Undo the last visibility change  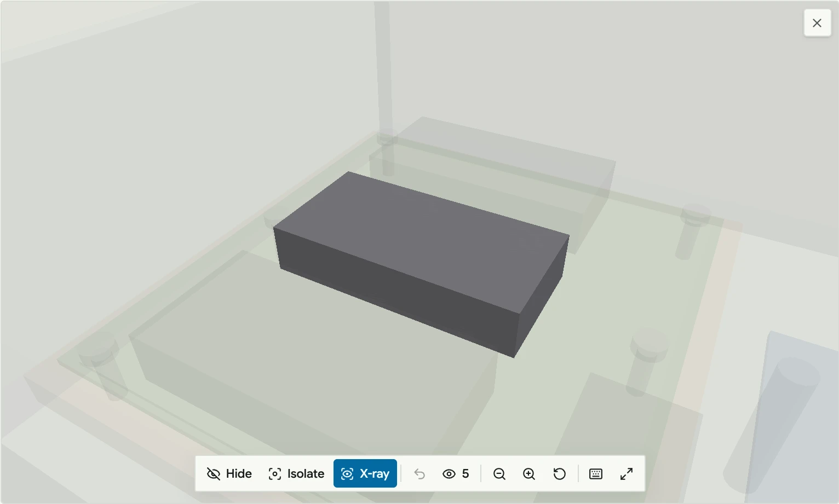click(x=420, y=473)
